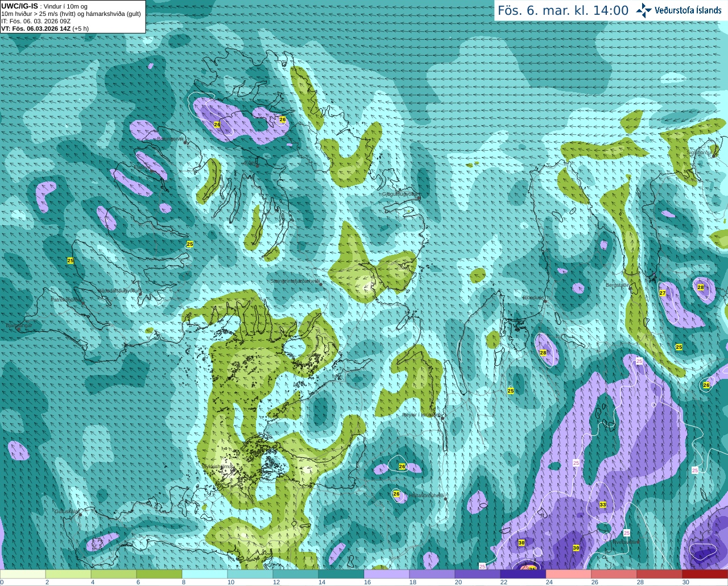This screenshot has width=728, height=586.
Task: Pick the violet 20–22 legend swatch
Action: [478, 574]
